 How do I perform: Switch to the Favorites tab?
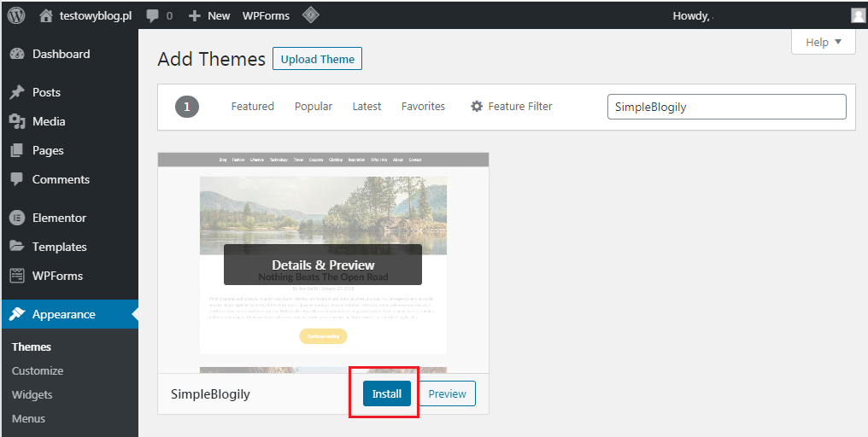[x=423, y=106]
